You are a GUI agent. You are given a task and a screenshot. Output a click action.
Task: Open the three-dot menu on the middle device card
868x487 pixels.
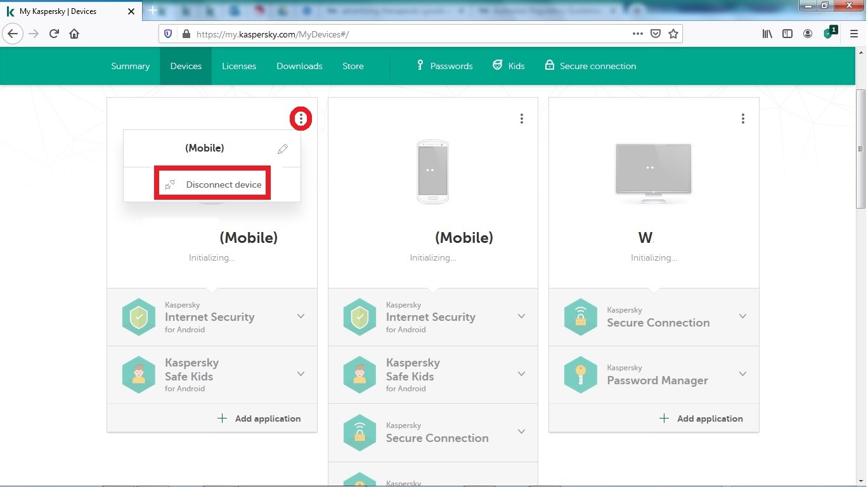[521, 119]
